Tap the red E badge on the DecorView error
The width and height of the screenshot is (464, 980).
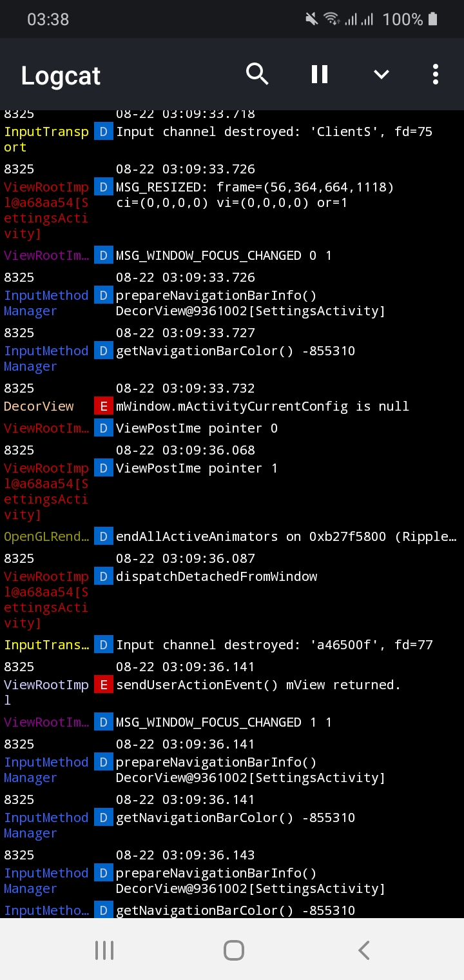coord(103,406)
